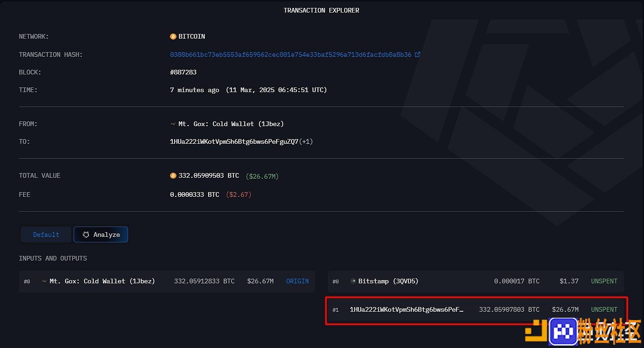This screenshot has width=644, height=348.
Task: Click UNSPENT status on Bitstamp output
Action: [x=604, y=281]
